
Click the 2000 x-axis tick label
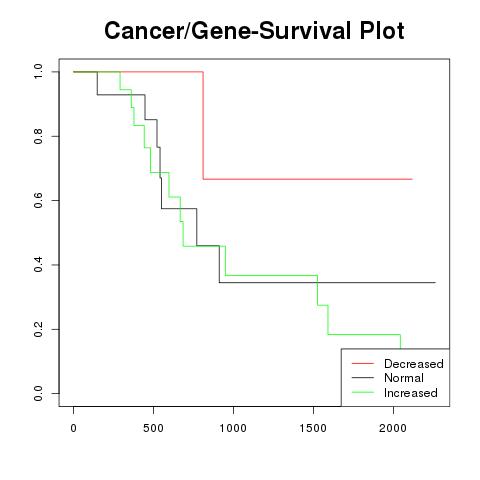point(393,428)
